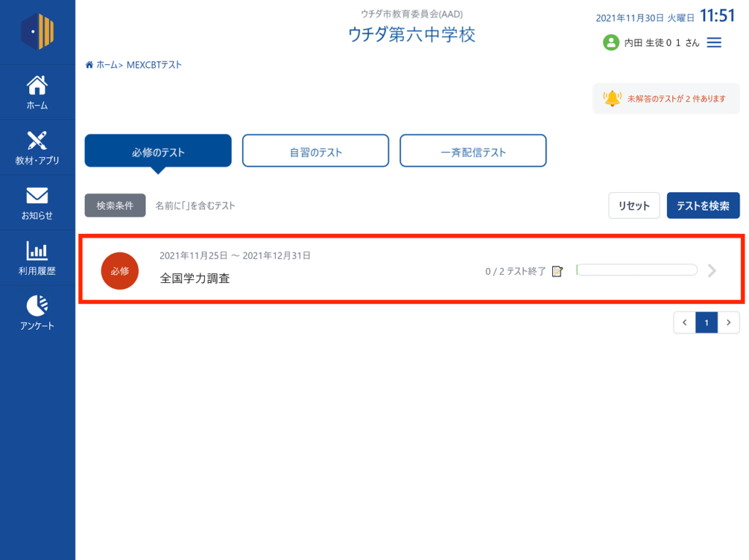Image resolution: width=749 pixels, height=560 pixels.
Task: Click the school name ウチダ第六中学校
Action: click(x=412, y=34)
